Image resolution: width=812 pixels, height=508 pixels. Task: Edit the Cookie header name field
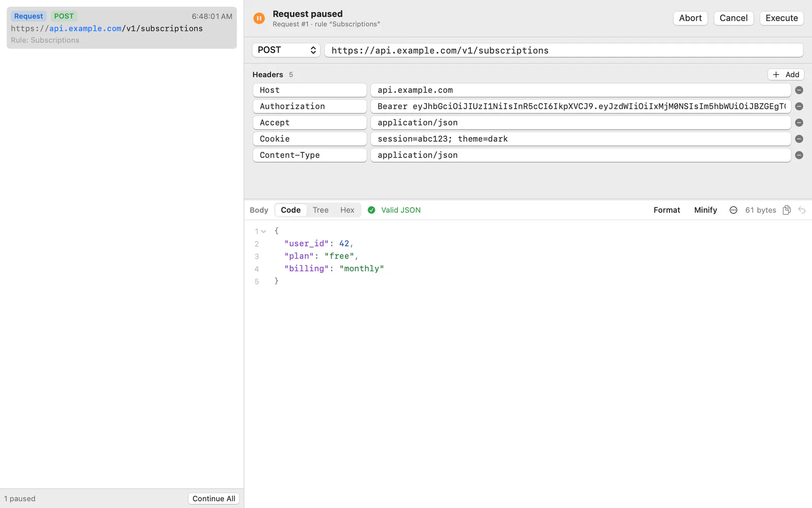pyautogui.click(x=310, y=139)
